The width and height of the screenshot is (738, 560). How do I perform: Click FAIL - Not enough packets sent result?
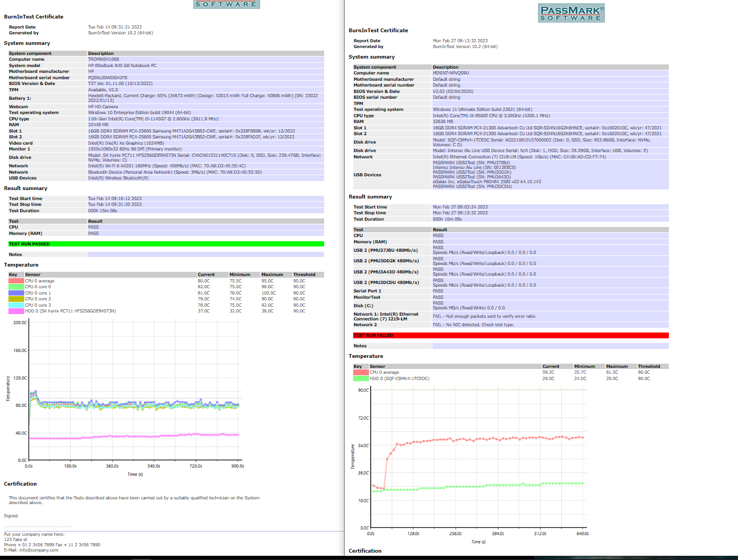pos(484,316)
